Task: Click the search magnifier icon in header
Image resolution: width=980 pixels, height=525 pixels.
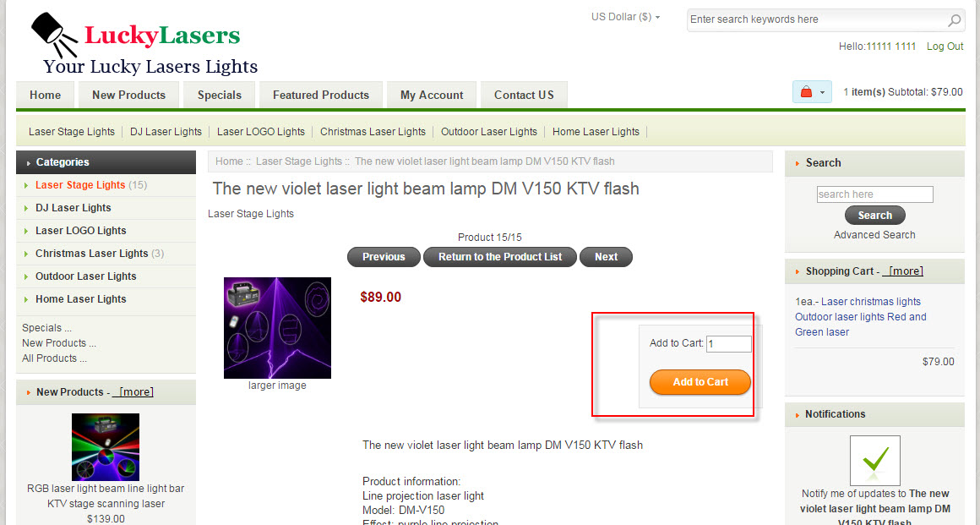Action: (x=954, y=20)
